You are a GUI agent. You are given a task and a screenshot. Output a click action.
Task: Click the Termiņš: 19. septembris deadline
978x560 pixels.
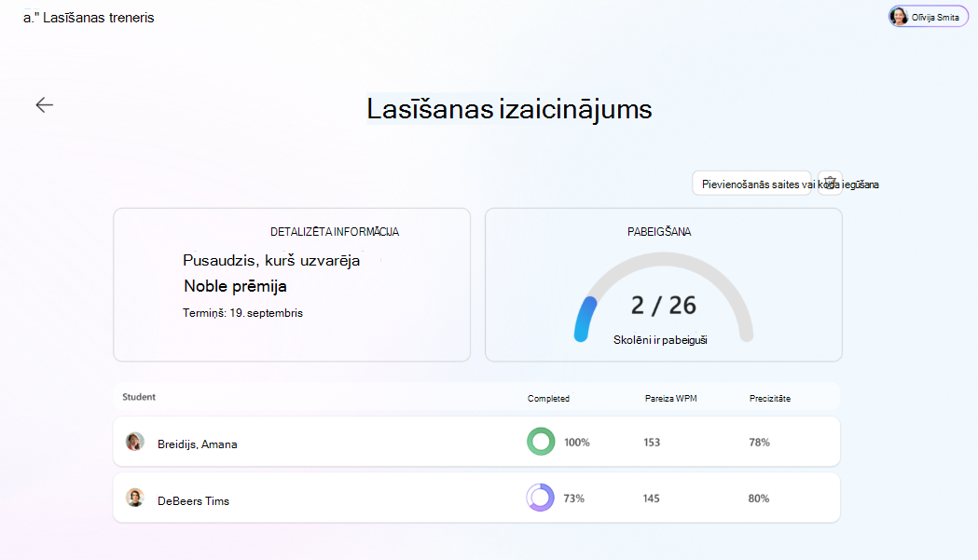click(x=242, y=312)
